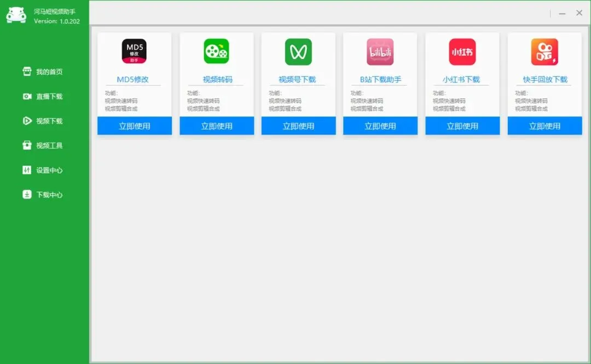Click the 视频转码 film reel icon
This screenshot has width=591, height=364.
(x=216, y=51)
